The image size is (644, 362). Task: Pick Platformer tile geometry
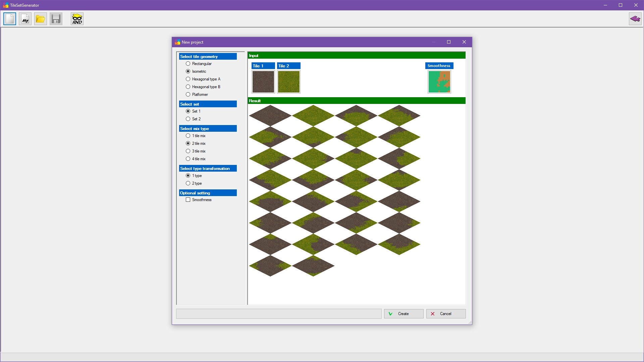188,94
